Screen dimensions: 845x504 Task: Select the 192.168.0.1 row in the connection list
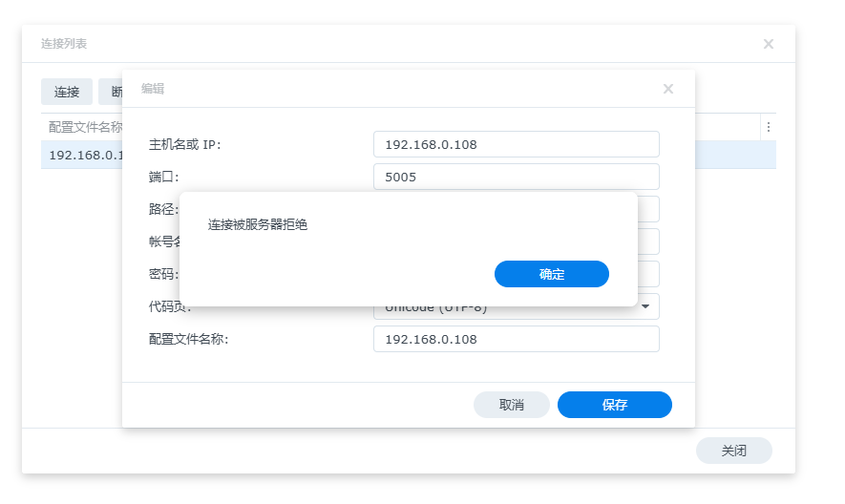click(82, 155)
